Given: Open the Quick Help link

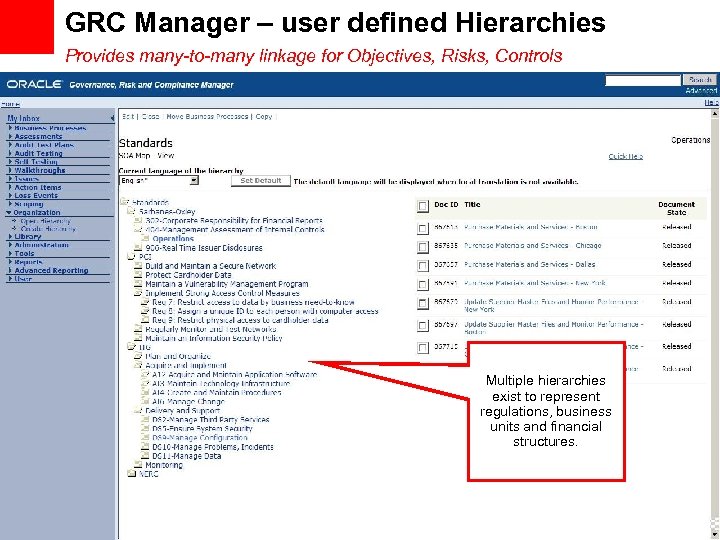Looking at the screenshot, I should (x=625, y=157).
